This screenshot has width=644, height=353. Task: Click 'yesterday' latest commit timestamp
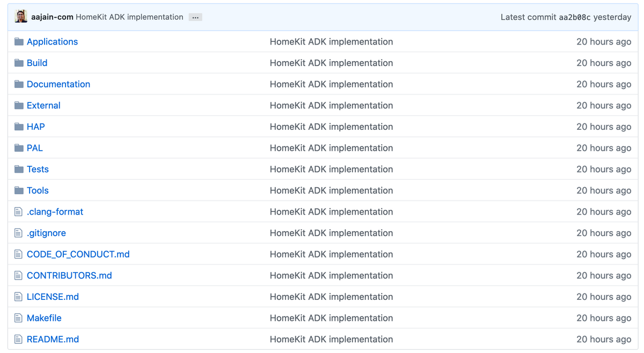coord(612,17)
